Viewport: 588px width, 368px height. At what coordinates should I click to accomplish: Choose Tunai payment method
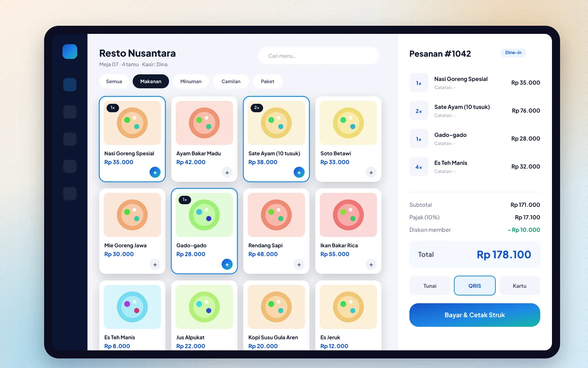point(430,286)
